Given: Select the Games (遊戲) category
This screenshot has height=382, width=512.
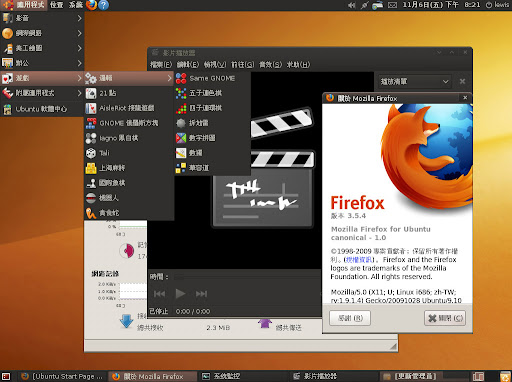Looking at the screenshot, I should coord(42,78).
